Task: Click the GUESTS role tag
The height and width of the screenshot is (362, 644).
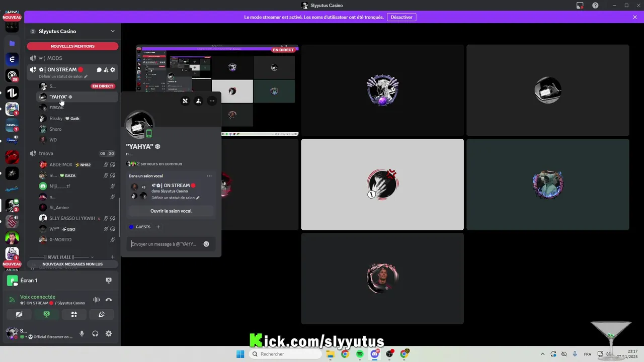Action: (140, 227)
